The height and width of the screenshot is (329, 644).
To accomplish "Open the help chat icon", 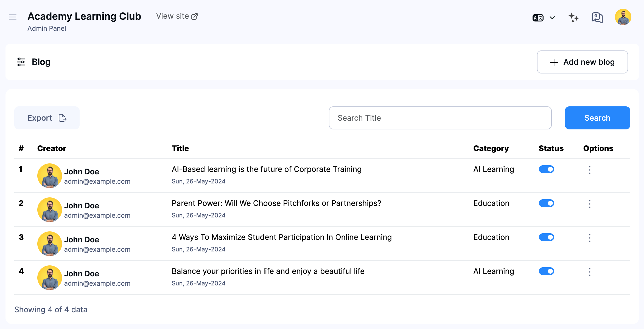I will (x=597, y=17).
